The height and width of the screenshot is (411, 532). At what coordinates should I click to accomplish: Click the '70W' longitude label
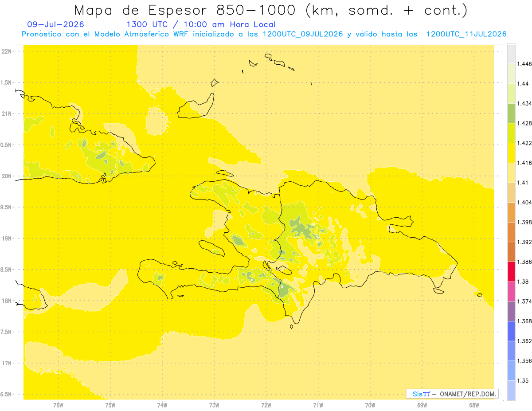tap(370, 405)
